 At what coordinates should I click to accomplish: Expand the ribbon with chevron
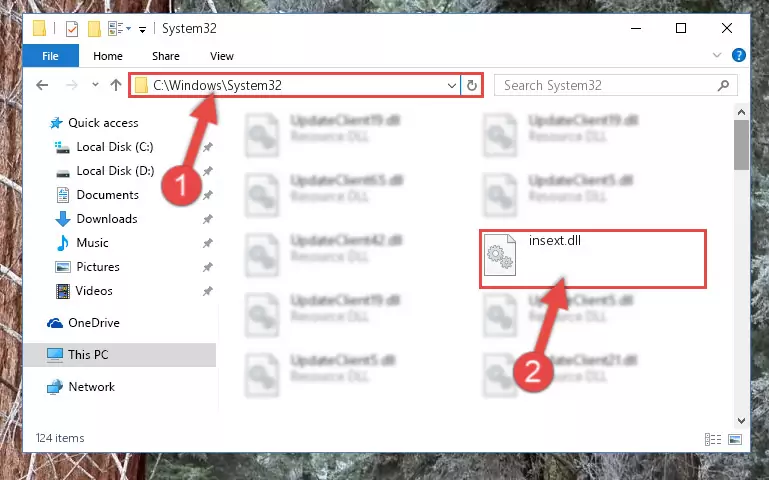click(x=717, y=55)
